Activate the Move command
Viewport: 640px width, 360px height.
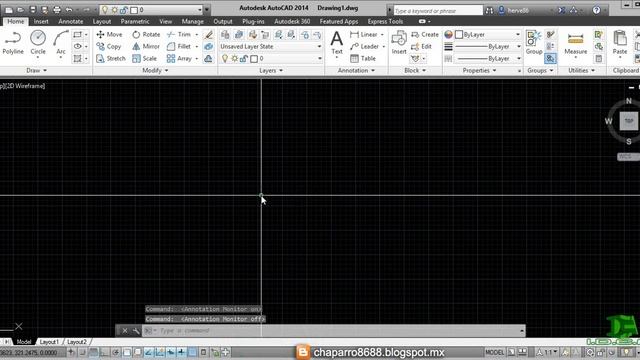[x=109, y=35]
